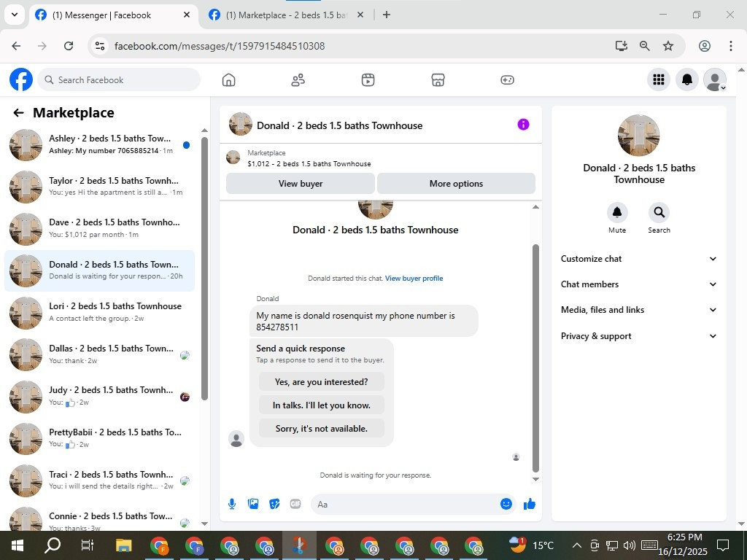Choose a GIF using the GIF icon

click(x=295, y=504)
